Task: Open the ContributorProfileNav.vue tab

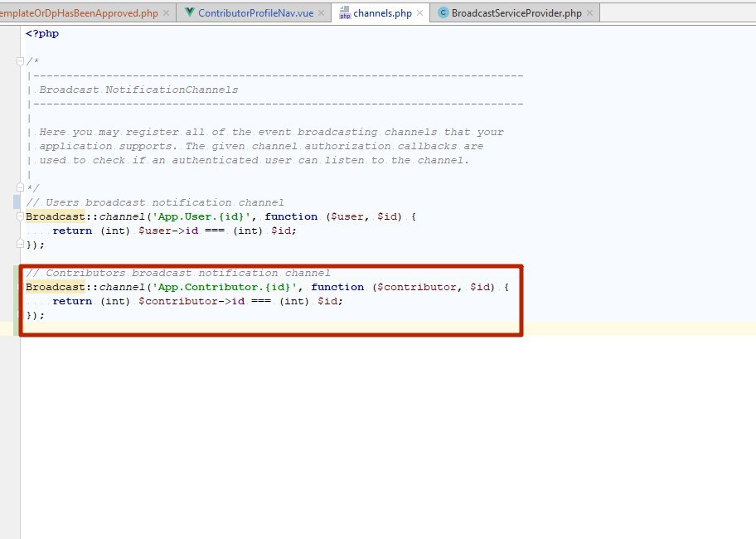Action: point(255,13)
